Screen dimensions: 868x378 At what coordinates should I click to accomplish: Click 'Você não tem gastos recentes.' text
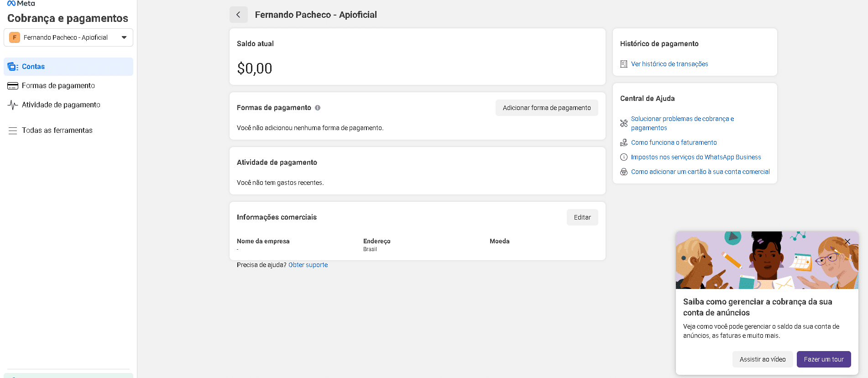(x=280, y=183)
